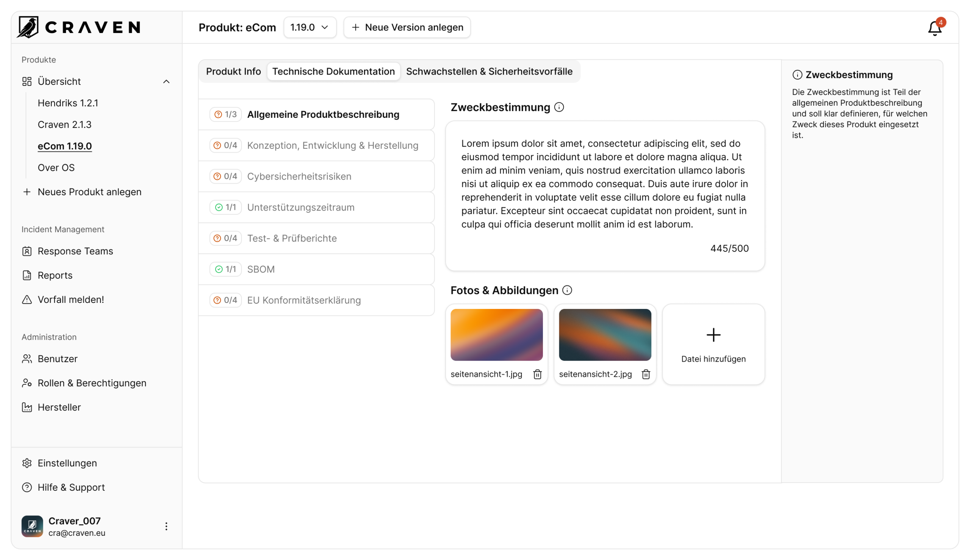The image size is (970, 560).
Task: Open the seitenansicht-2.jpg thumbnail
Action: point(605,335)
